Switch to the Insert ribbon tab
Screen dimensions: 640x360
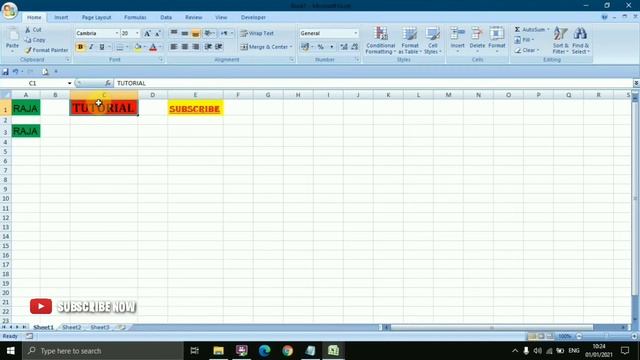(x=61, y=18)
